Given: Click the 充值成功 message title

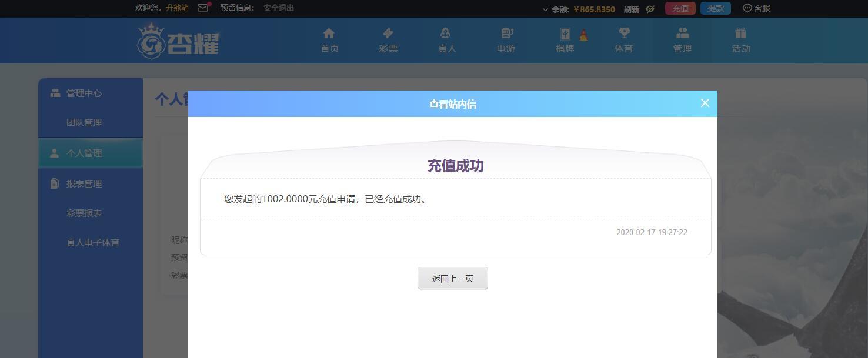Looking at the screenshot, I should [456, 166].
